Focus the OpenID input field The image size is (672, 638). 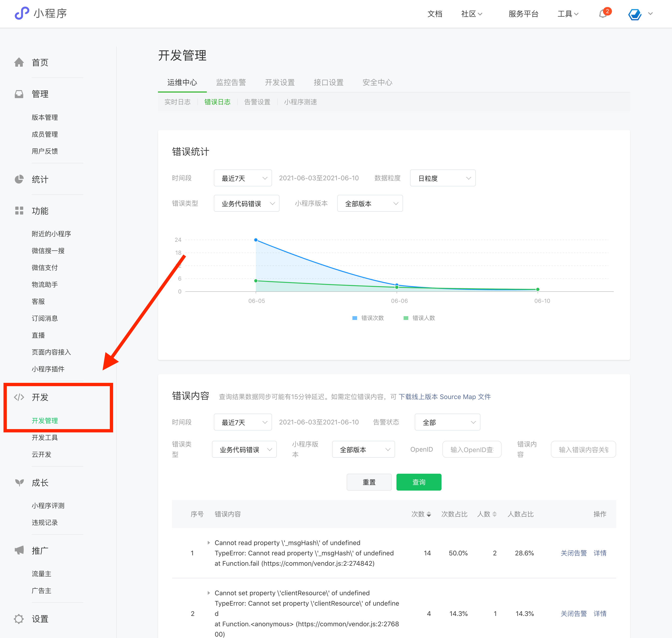point(472,449)
